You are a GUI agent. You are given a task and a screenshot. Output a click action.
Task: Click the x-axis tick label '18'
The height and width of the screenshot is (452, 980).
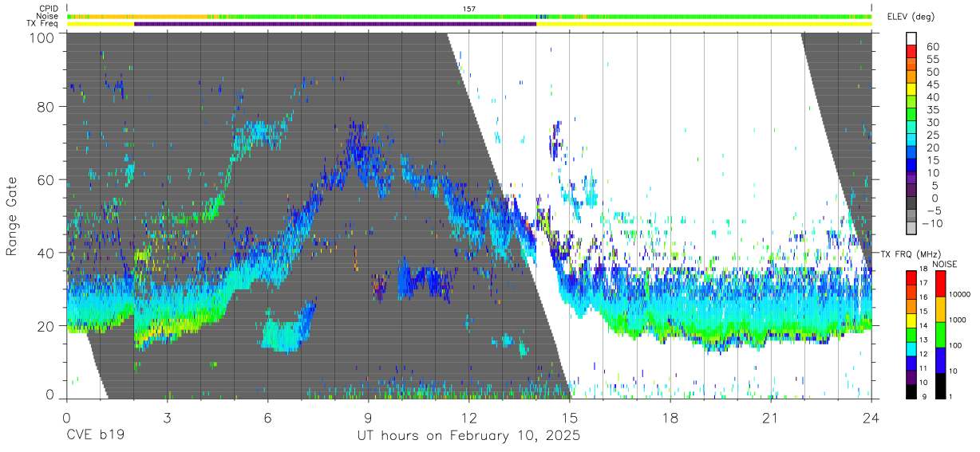pos(670,418)
